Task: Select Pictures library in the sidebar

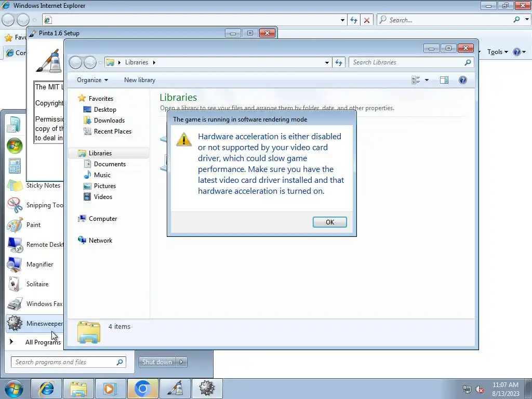Action: pyautogui.click(x=105, y=185)
